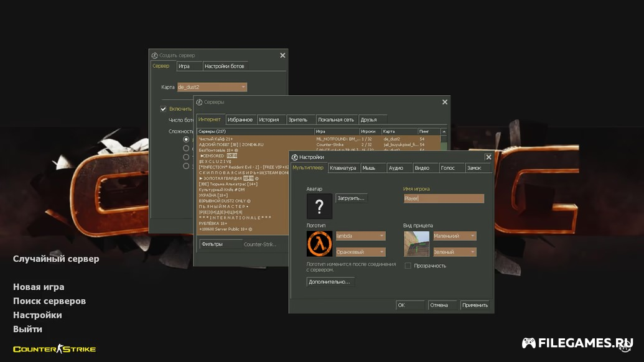Image resolution: width=644 pixels, height=362 pixels.
Task: Sort by the Серверы (217) column header
Action: click(x=256, y=131)
